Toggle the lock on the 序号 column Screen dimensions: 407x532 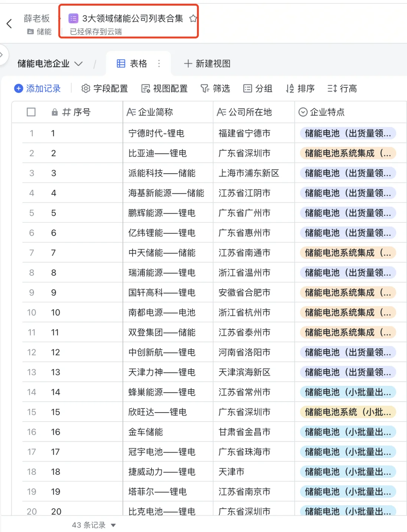click(54, 112)
